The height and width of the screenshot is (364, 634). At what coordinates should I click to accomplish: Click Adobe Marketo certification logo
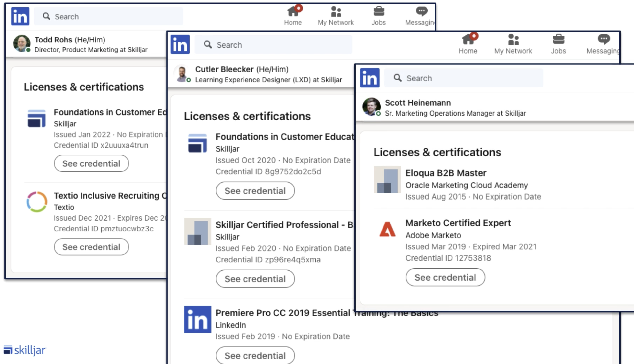coord(387,229)
